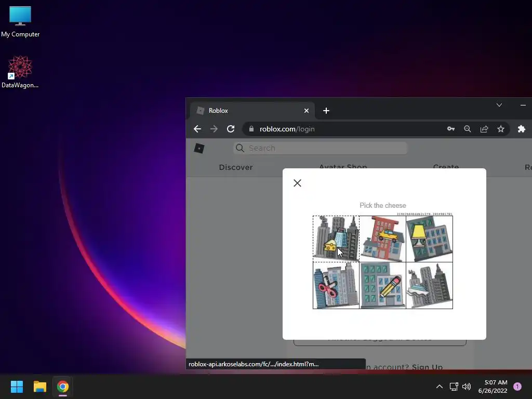Open the Windows Start menu

click(17, 387)
